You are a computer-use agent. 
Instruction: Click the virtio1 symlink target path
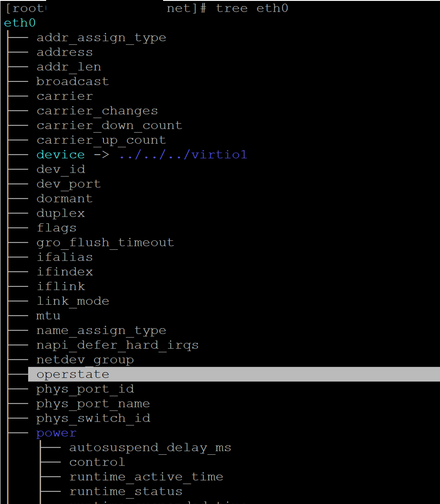click(183, 155)
